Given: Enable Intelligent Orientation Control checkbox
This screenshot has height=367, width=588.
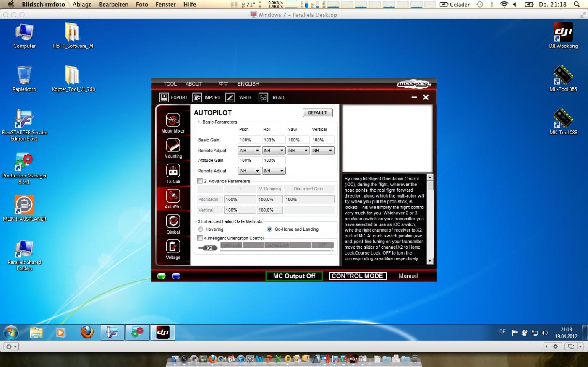Looking at the screenshot, I should pos(200,238).
